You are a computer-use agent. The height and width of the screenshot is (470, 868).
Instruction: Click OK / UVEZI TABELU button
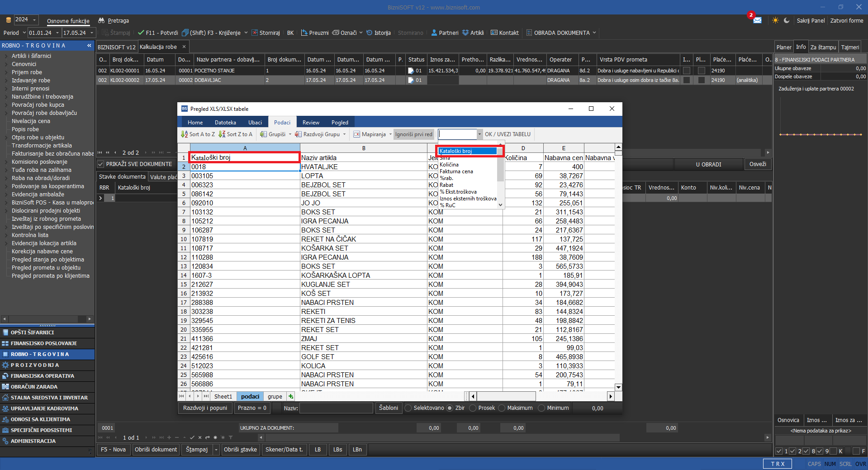click(508, 134)
